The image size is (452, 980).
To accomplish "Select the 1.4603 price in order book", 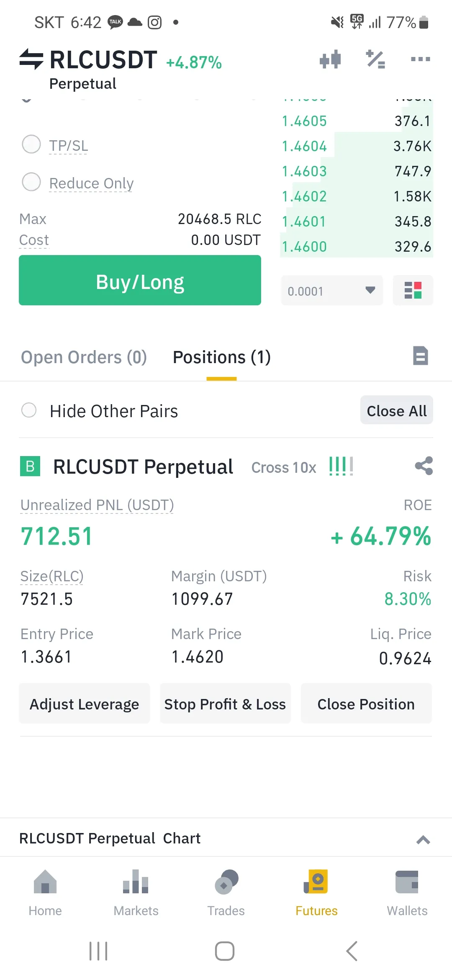I will [304, 171].
